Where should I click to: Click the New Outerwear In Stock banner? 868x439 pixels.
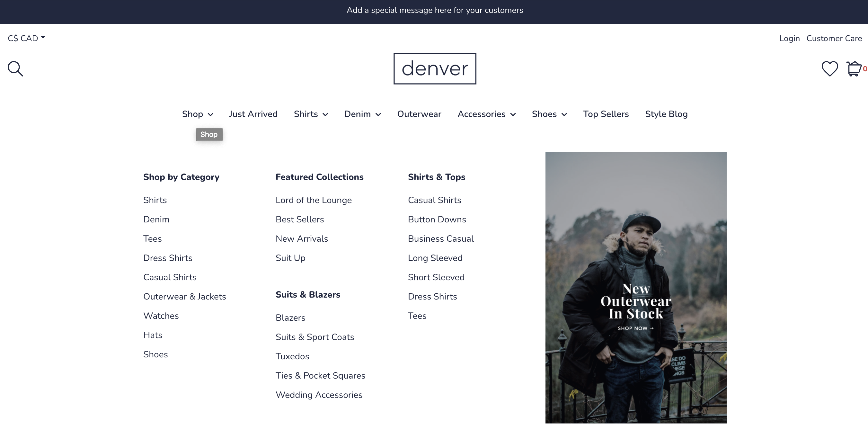tap(635, 287)
